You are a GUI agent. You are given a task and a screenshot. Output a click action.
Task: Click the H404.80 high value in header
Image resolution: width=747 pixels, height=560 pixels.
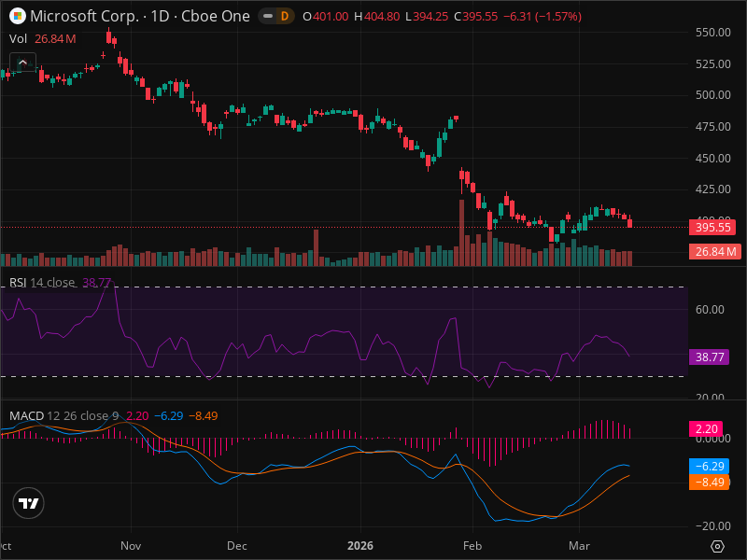[377, 16]
